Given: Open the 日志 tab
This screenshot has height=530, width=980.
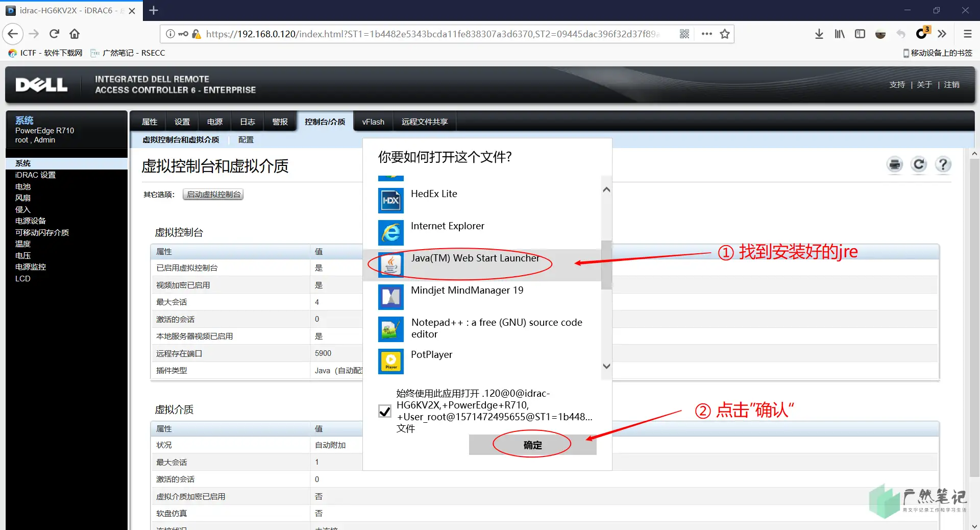Looking at the screenshot, I should click(248, 122).
